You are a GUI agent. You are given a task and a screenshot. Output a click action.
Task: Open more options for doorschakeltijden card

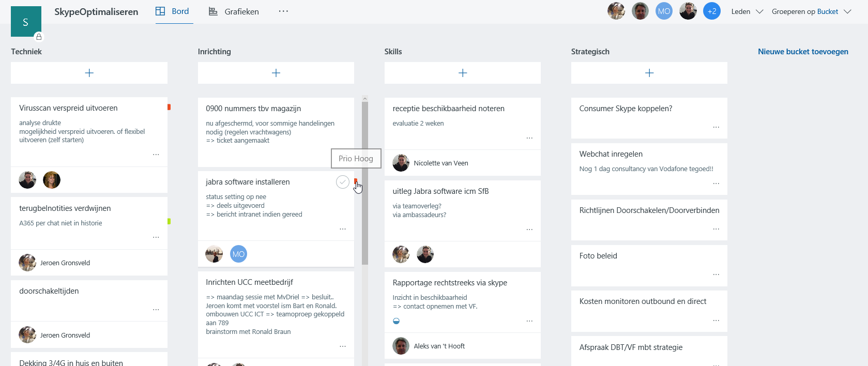pos(156,310)
